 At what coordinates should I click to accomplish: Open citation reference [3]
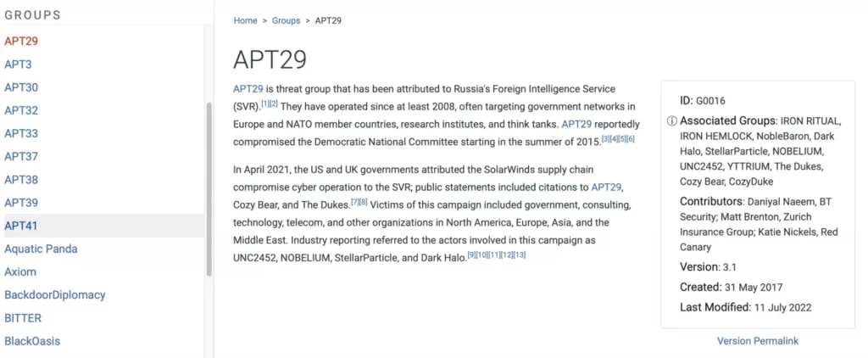pos(605,138)
